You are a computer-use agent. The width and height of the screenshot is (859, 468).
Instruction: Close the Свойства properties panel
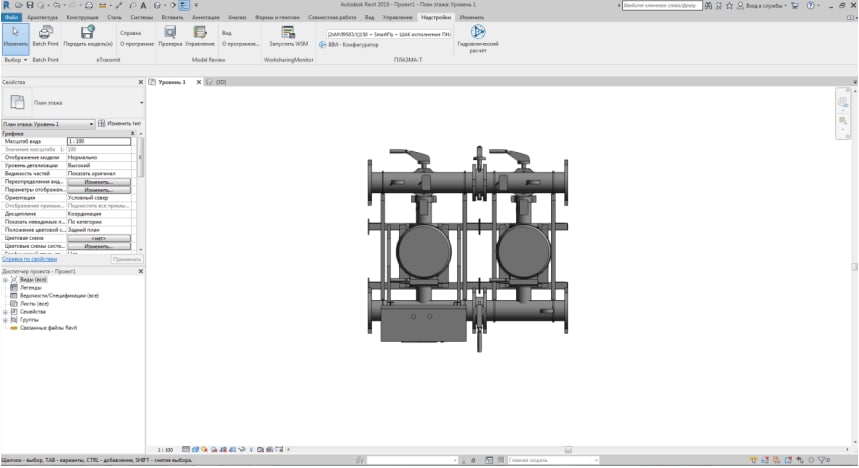tap(141, 82)
